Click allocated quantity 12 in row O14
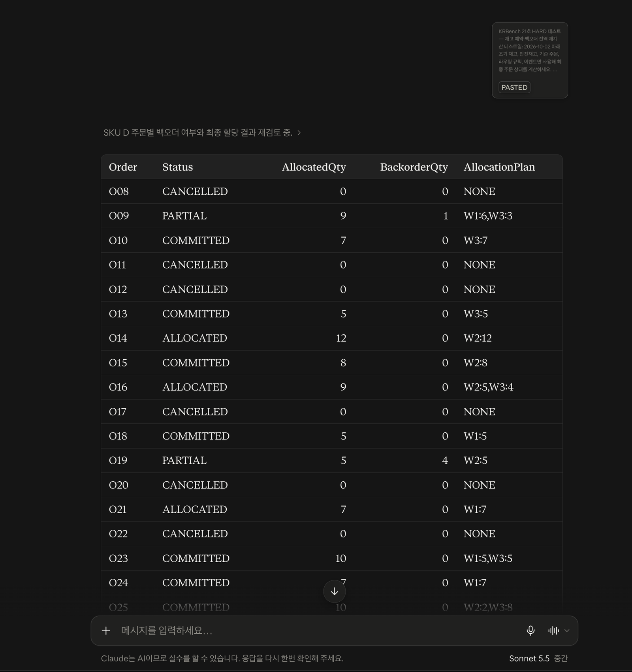This screenshot has height=672, width=632. click(341, 338)
